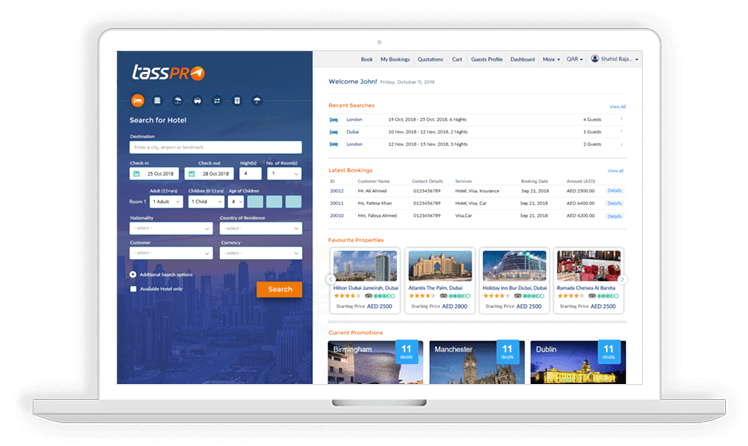
Task: Open booking ID 20011 link
Action: tap(337, 203)
